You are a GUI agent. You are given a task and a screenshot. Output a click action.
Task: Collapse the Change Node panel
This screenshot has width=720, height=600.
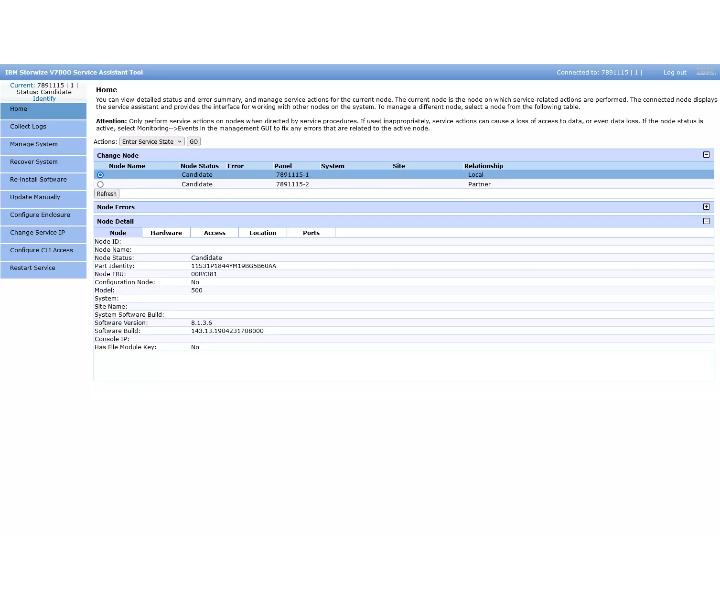[x=706, y=155]
